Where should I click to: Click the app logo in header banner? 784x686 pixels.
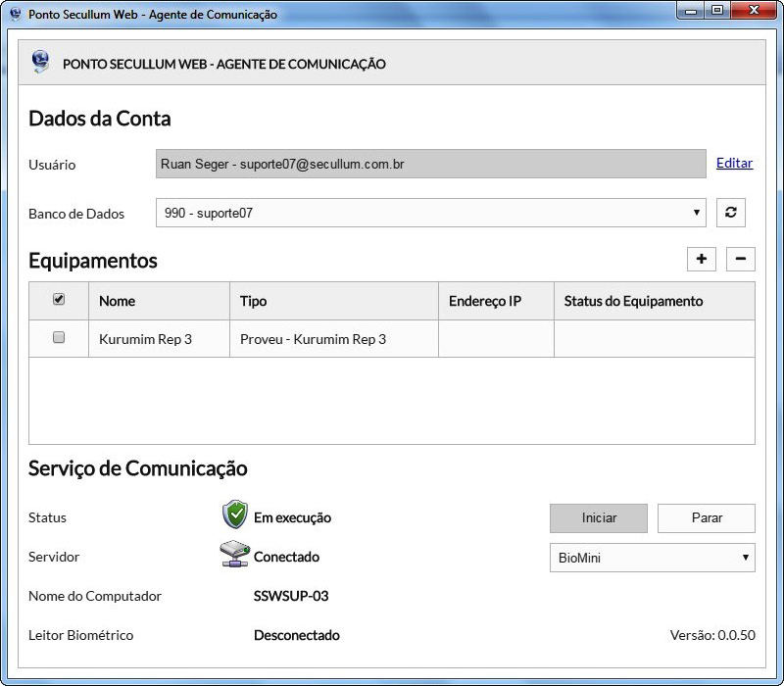click(41, 63)
